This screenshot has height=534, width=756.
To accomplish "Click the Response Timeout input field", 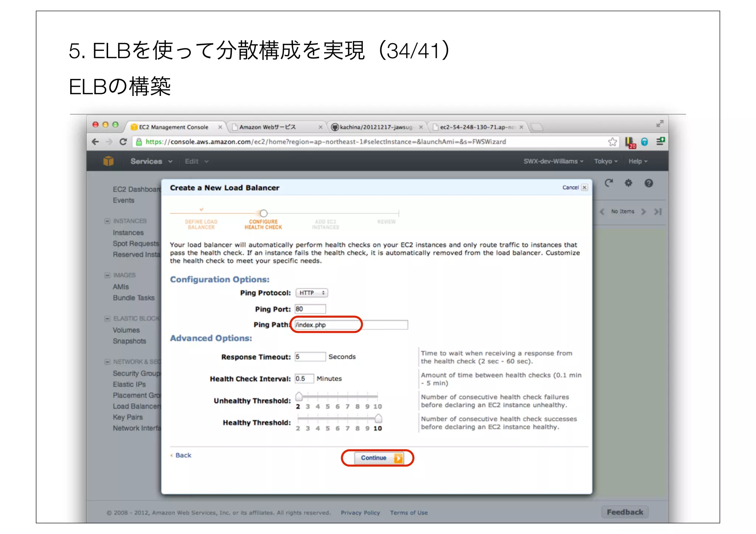I will tap(310, 356).
